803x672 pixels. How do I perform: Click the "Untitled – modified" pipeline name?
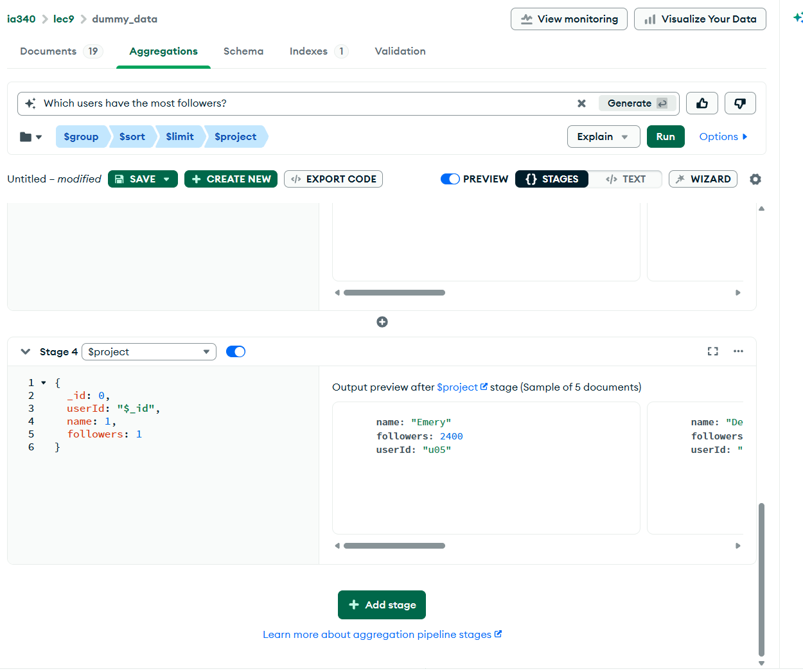[x=54, y=179]
